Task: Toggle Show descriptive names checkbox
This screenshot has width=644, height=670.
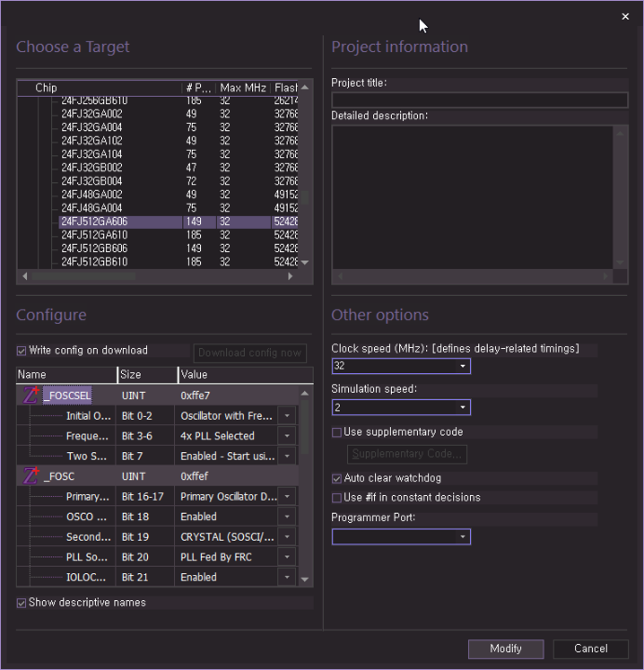Action: coord(21,603)
